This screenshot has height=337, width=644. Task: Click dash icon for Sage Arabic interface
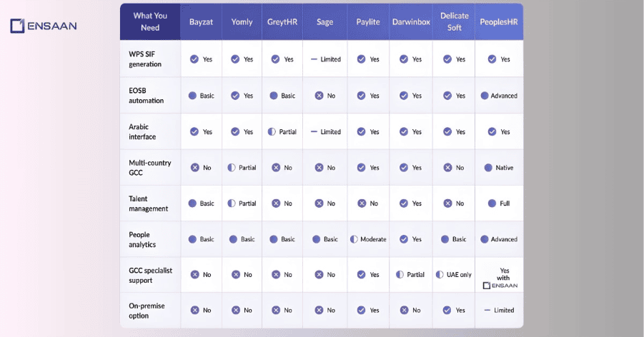coord(314,132)
